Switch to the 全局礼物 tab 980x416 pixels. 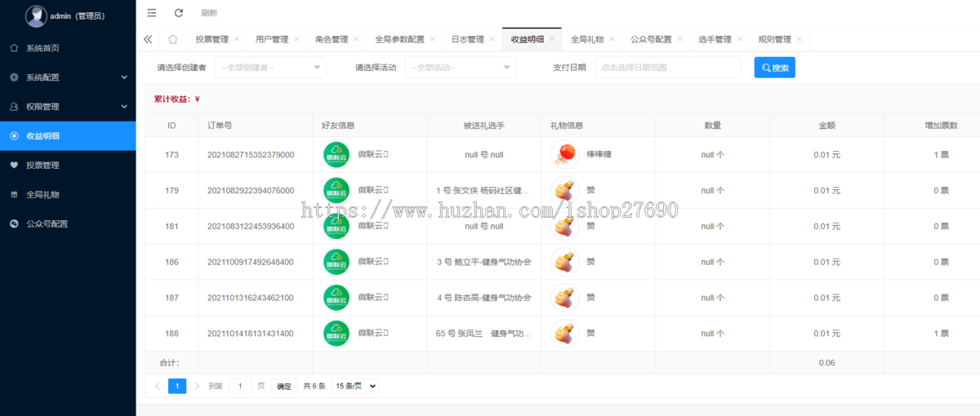point(587,39)
